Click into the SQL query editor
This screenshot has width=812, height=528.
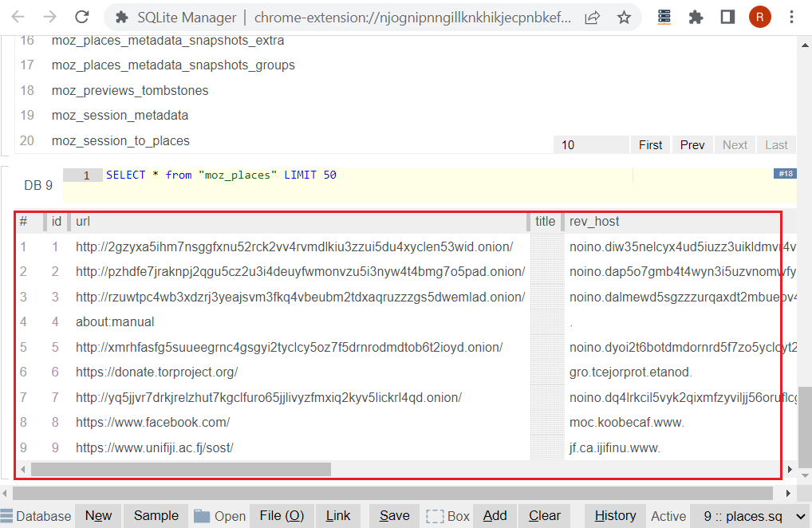click(430, 185)
